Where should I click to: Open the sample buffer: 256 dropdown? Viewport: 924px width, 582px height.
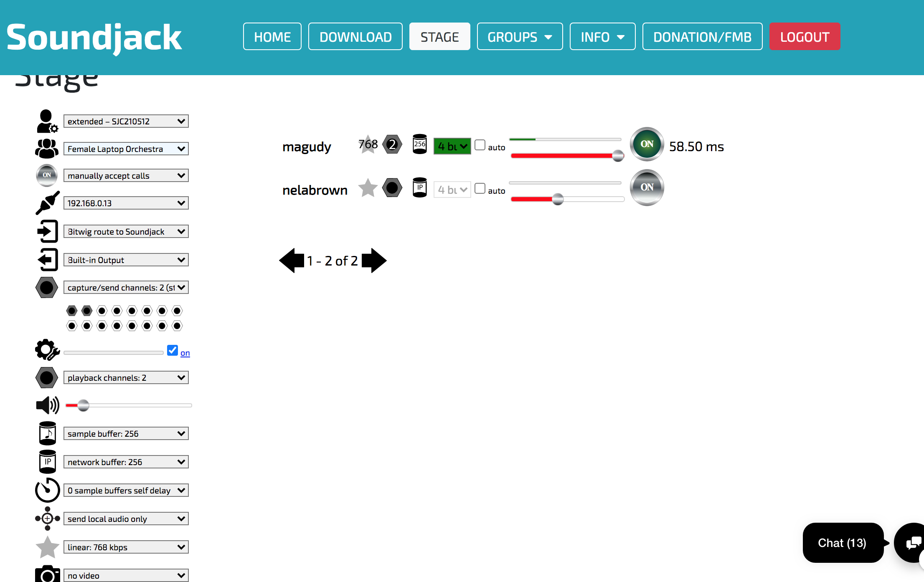click(x=126, y=433)
